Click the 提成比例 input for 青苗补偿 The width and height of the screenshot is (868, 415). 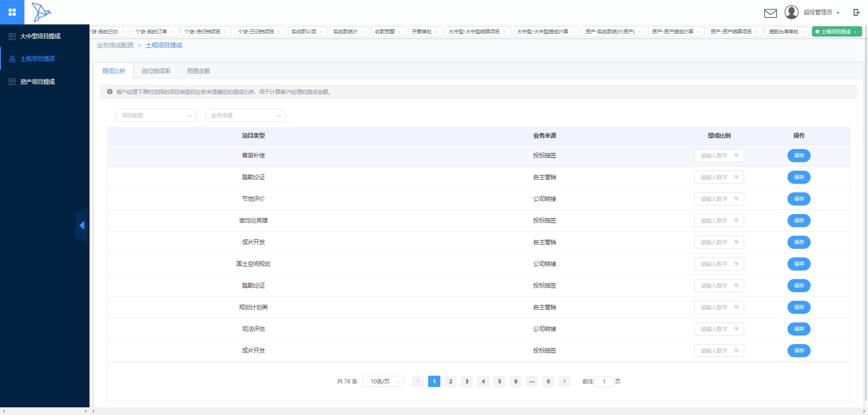[x=719, y=156]
